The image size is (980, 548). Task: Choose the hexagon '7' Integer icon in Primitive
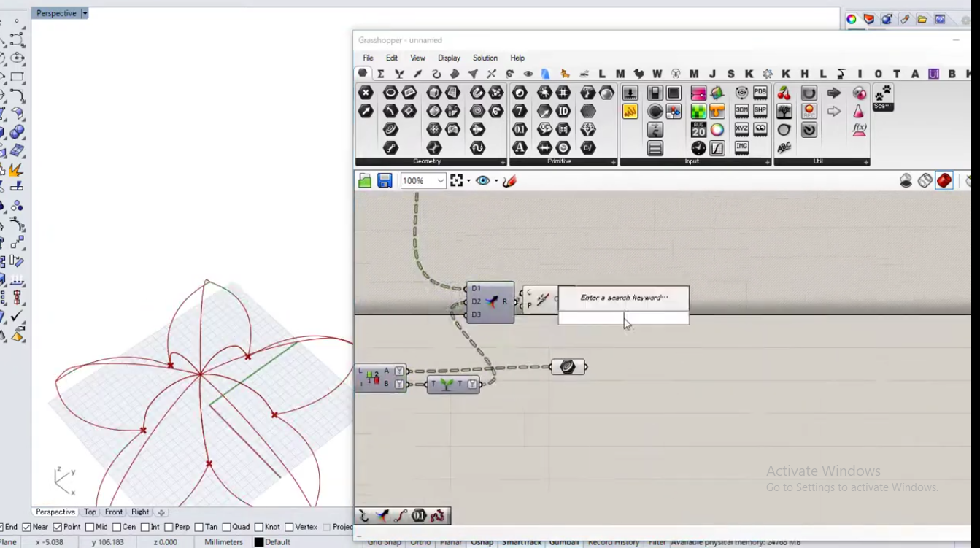tap(520, 112)
